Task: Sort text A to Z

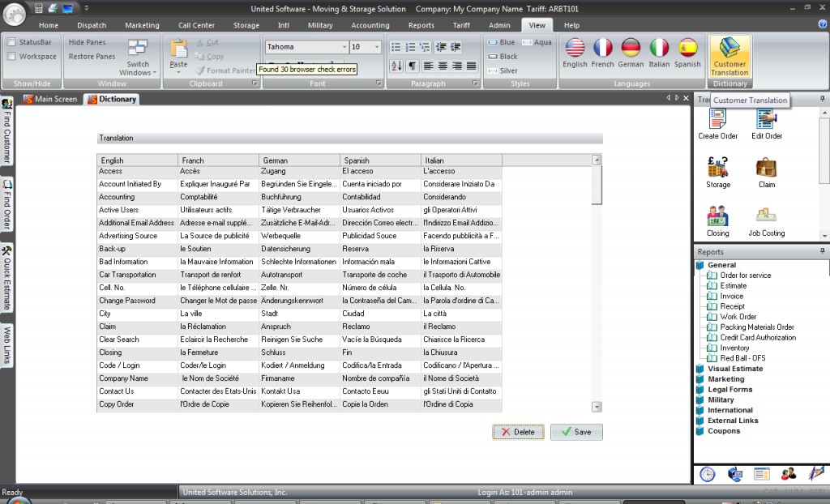Action: click(396, 66)
